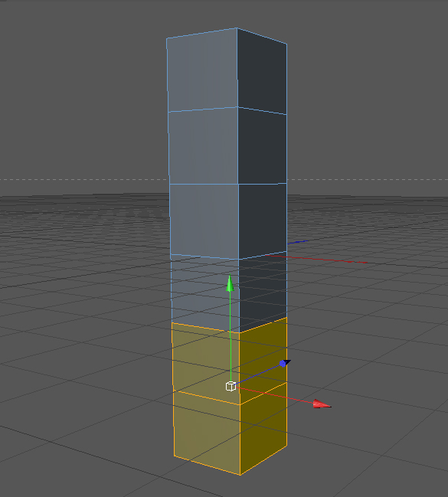Select the top center corner vertex of box
The image size is (448, 497).
(x=237, y=28)
